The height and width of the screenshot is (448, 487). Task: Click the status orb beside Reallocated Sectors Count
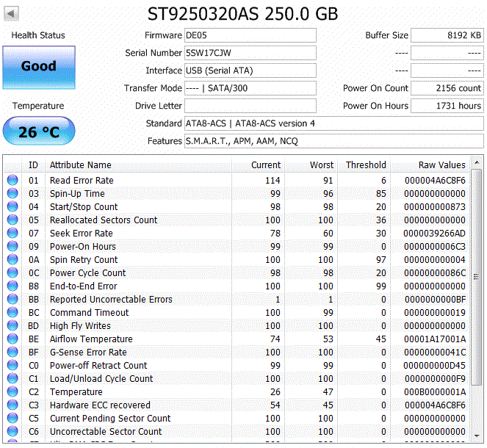tap(12, 220)
